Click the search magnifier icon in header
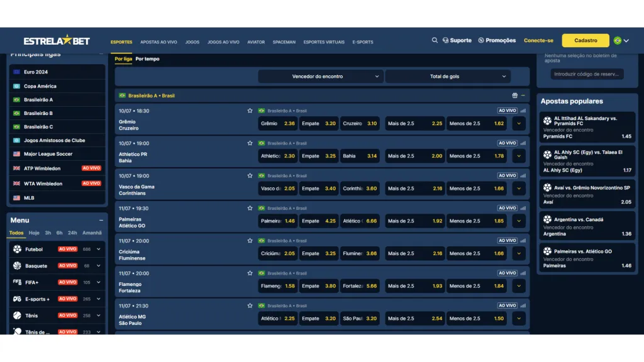Image resolution: width=644 pixels, height=362 pixels. [435, 40]
